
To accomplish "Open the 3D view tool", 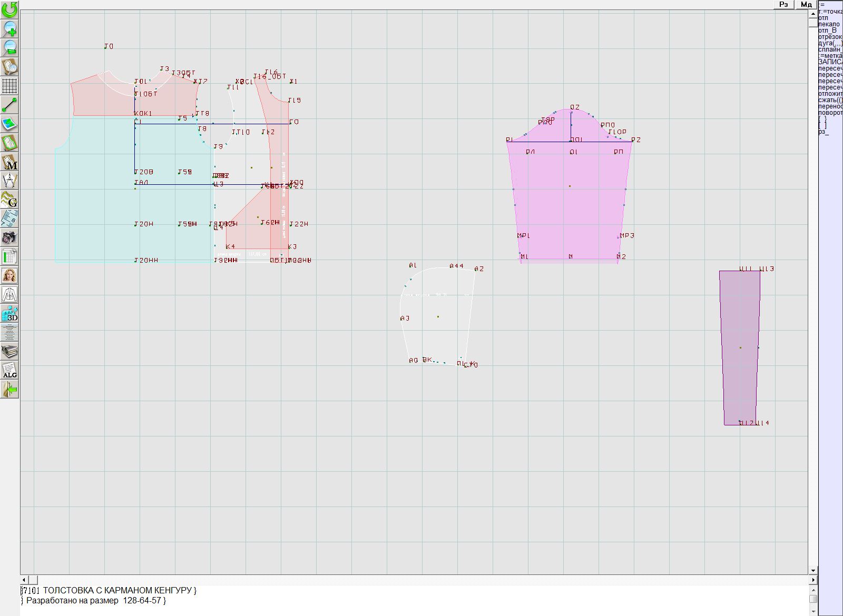I will coord(9,314).
